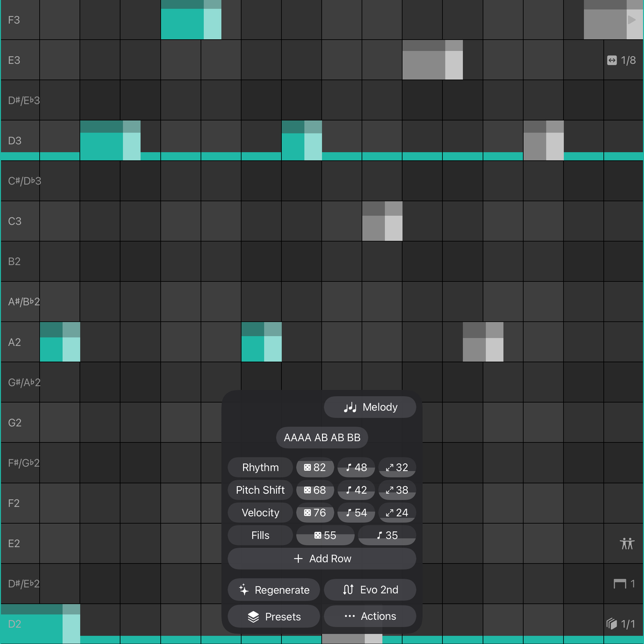Viewport: 644px width, 644px height.
Task: Adjust Fills note amount value 35
Action: (387, 535)
